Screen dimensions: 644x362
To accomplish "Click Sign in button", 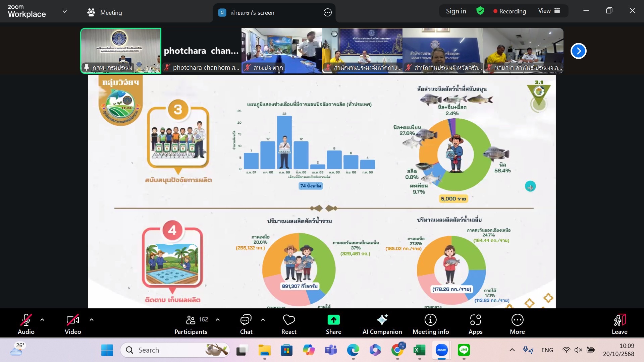I will point(456,11).
